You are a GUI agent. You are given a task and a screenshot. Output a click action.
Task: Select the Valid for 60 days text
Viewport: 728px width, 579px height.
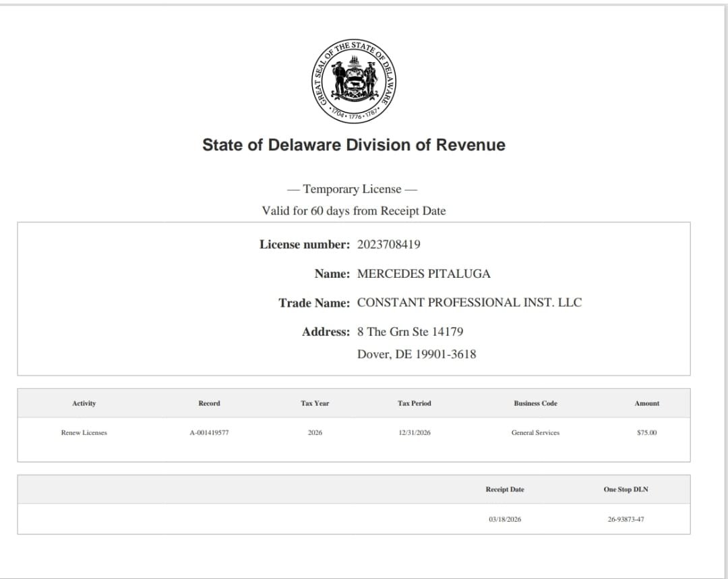354,211
